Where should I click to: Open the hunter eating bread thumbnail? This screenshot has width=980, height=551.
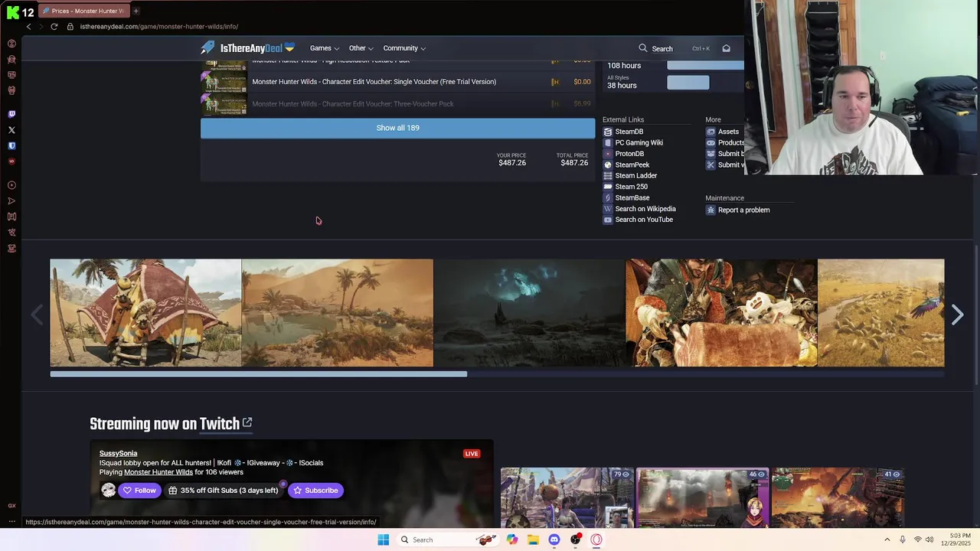click(x=721, y=313)
